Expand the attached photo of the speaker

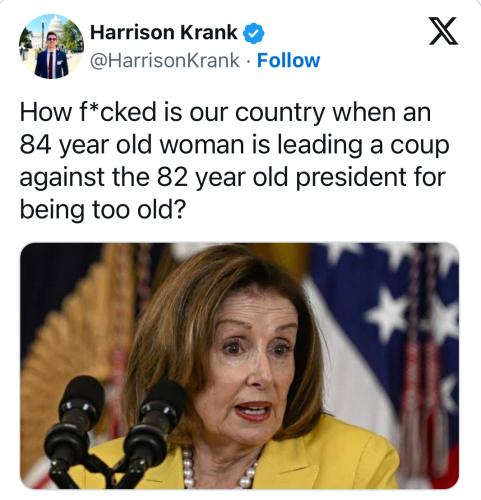[240, 365]
